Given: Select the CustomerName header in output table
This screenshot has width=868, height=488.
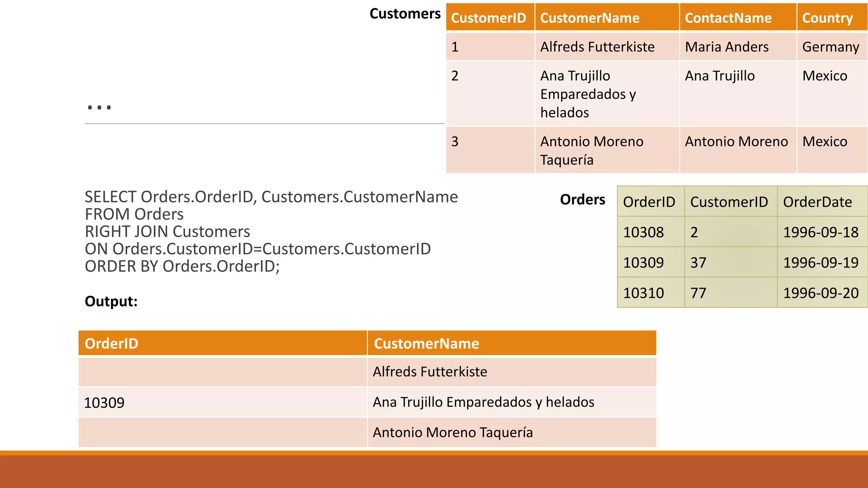Looking at the screenshot, I should coord(512,343).
